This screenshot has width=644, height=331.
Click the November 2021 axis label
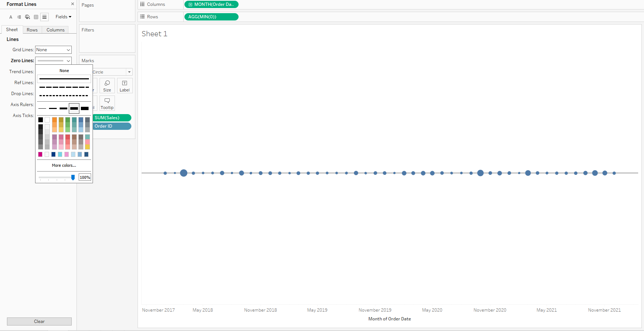tap(604, 310)
